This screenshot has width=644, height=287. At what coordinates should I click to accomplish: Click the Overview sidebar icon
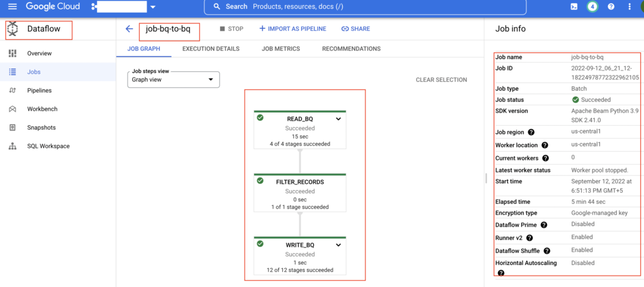(x=13, y=53)
